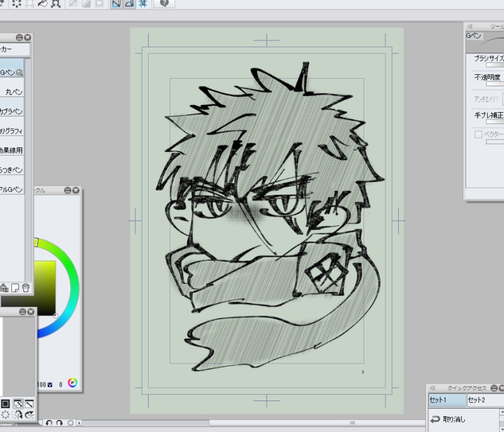Screen dimensions: 504x432
Task: Toggle snap to ruler icon in top toolbar
Action: [117, 4]
